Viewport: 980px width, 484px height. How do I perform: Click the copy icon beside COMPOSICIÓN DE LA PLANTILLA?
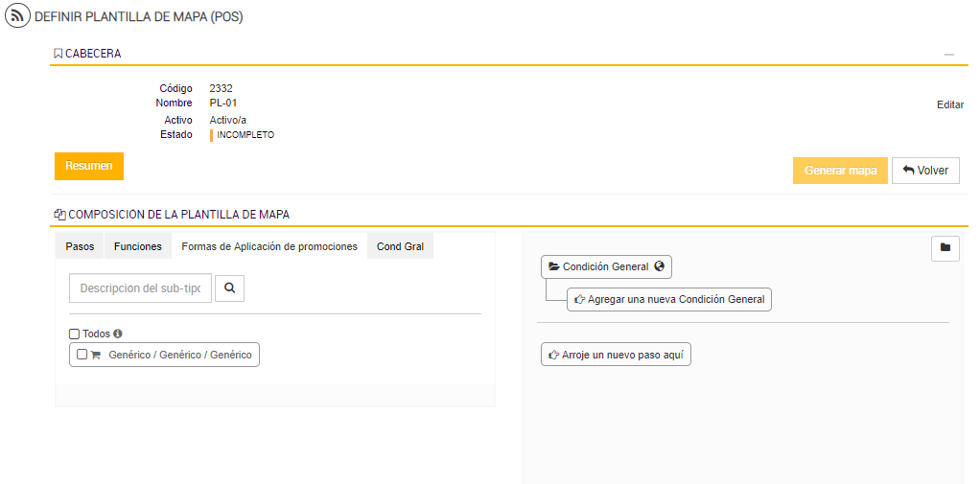click(59, 215)
